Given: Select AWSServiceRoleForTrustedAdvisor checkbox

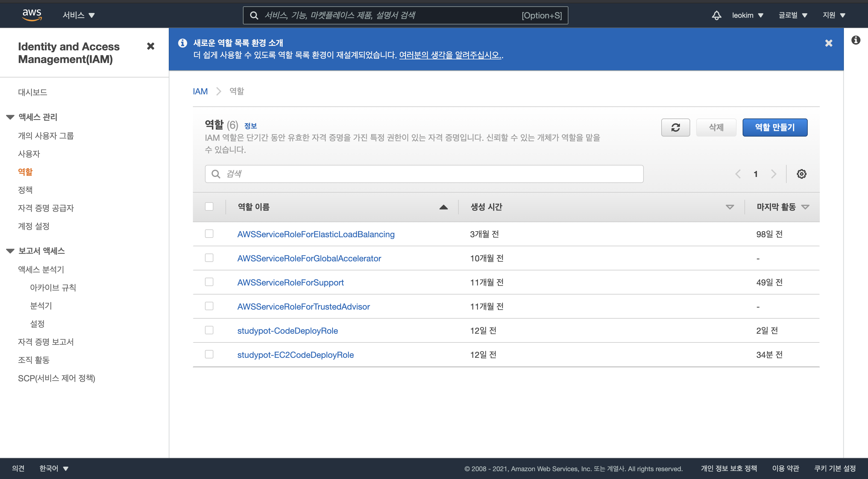Looking at the screenshot, I should click(x=209, y=306).
